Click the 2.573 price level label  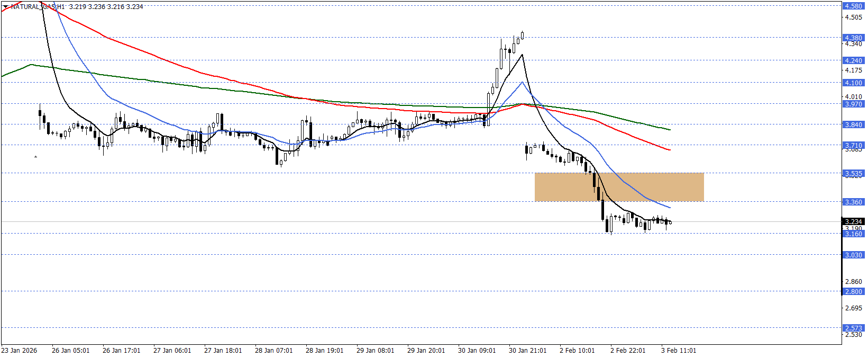click(x=853, y=328)
